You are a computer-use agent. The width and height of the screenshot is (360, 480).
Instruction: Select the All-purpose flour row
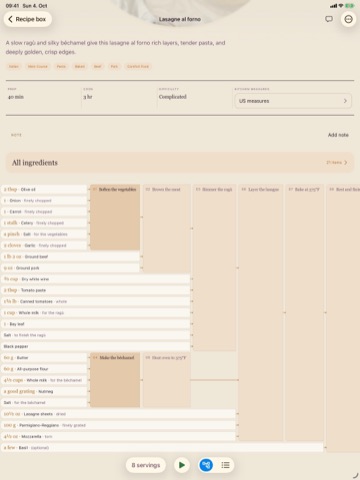coord(44,369)
